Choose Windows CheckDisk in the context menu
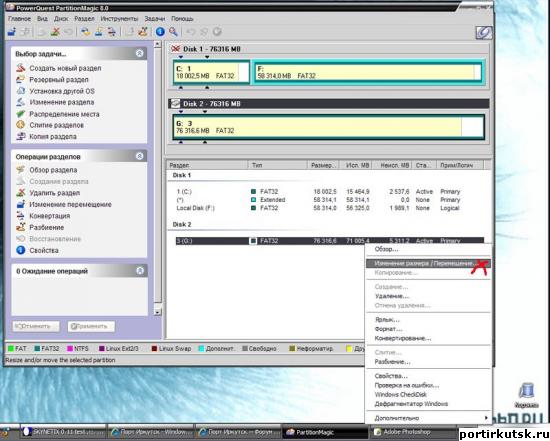The width and height of the screenshot is (550, 441). [x=428, y=394]
